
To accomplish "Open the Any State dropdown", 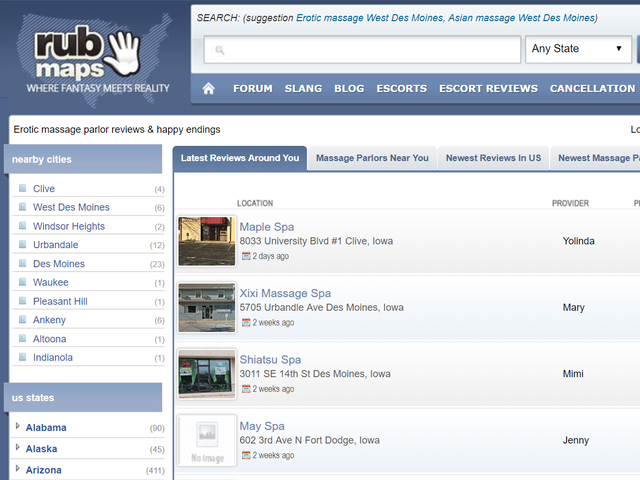I will tap(578, 49).
